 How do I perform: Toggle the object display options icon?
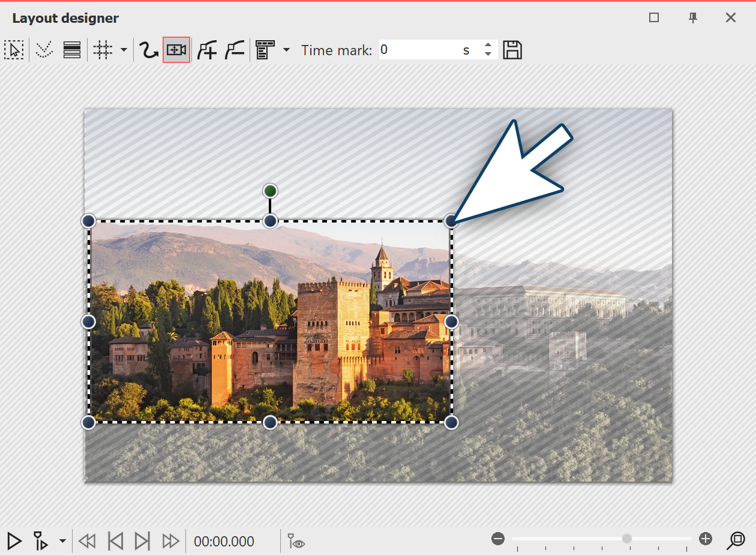[266, 50]
